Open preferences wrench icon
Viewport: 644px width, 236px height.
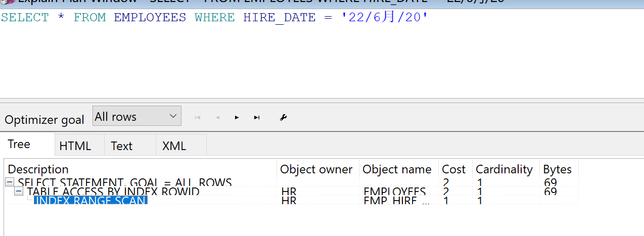pyautogui.click(x=283, y=117)
